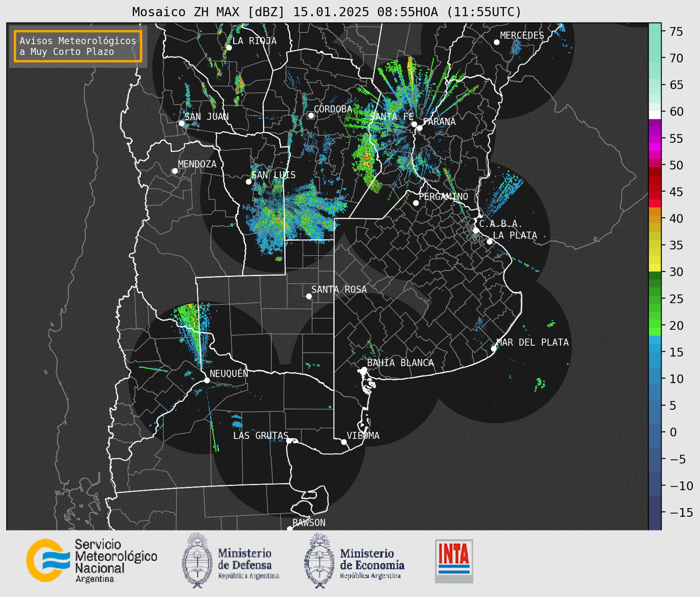
Task: Click the −15 label on the color scale
Action: click(x=680, y=513)
